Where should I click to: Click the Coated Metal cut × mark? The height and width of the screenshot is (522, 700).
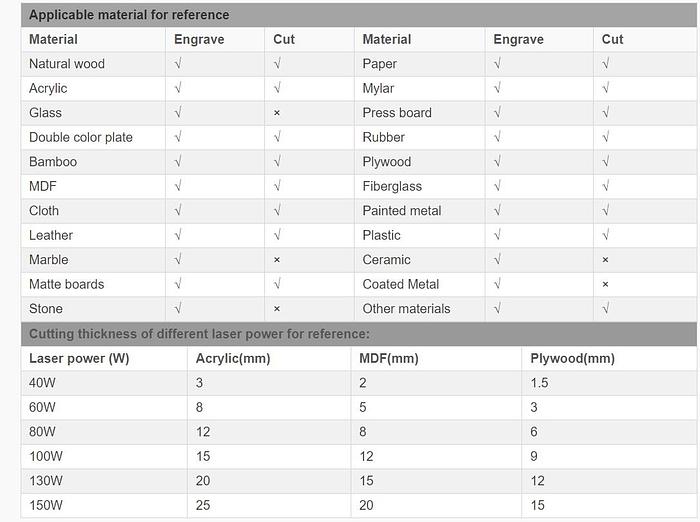[x=606, y=284]
